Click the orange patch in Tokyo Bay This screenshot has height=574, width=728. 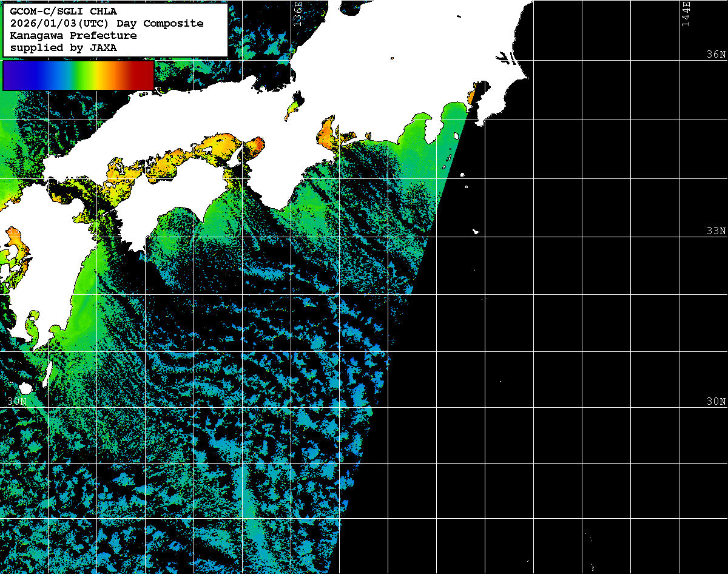tap(471, 96)
